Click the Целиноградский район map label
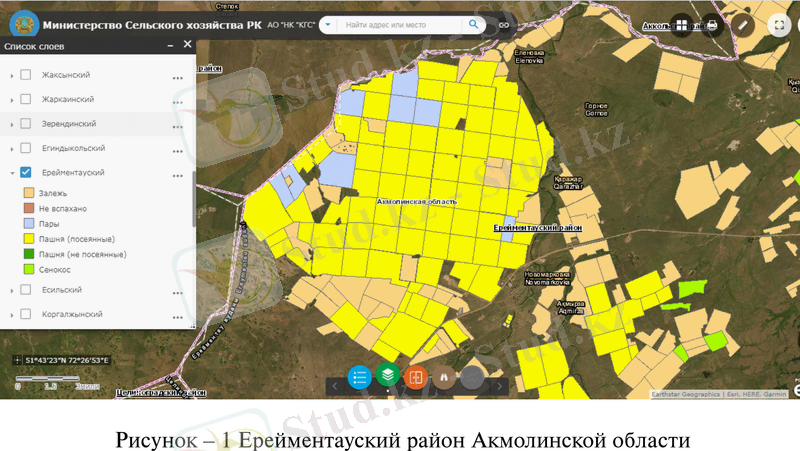The image size is (800, 451). (161, 393)
